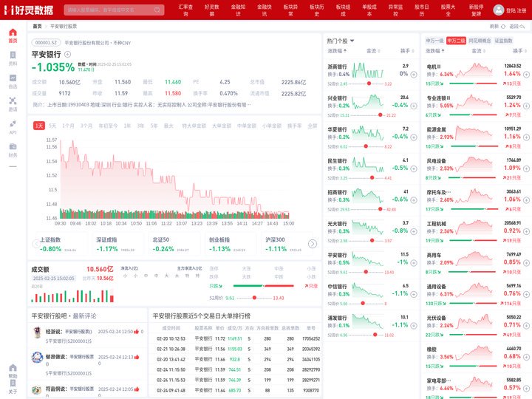Switch chart to 特大单金额
This screenshot has width=532, height=399.
[194, 126]
